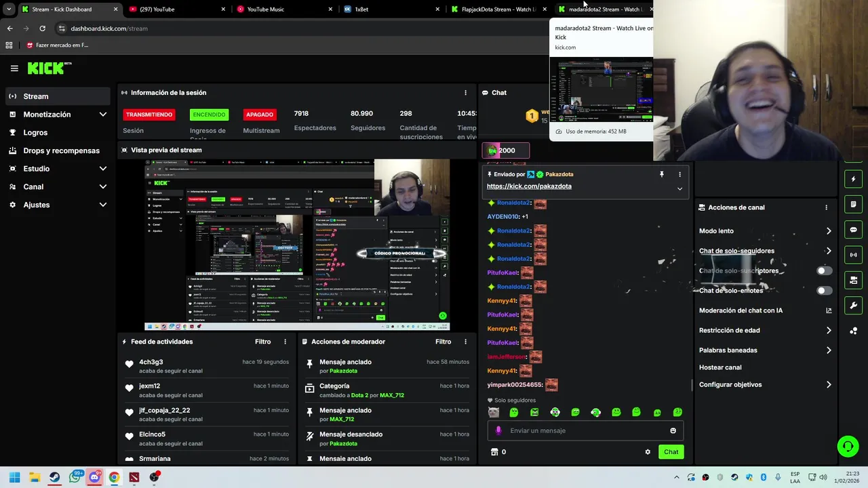Click MAX_712 in the Categoría mod action
This screenshot has width=868, height=488.
[392, 395]
